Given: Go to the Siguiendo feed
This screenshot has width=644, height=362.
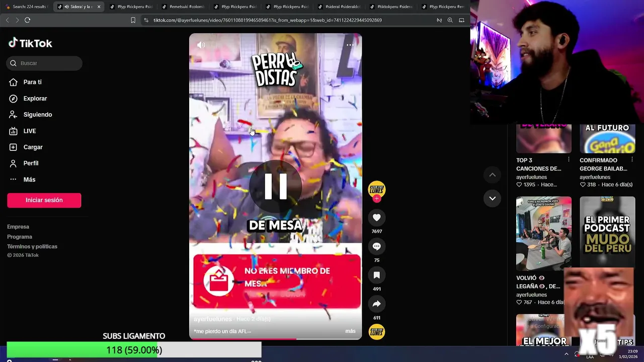Looking at the screenshot, I should [37, 115].
